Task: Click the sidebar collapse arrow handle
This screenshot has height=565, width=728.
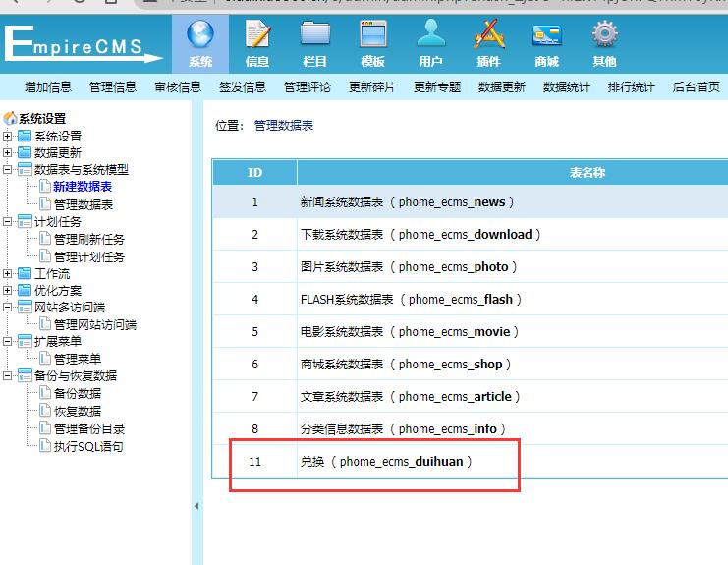Action: click(x=195, y=506)
